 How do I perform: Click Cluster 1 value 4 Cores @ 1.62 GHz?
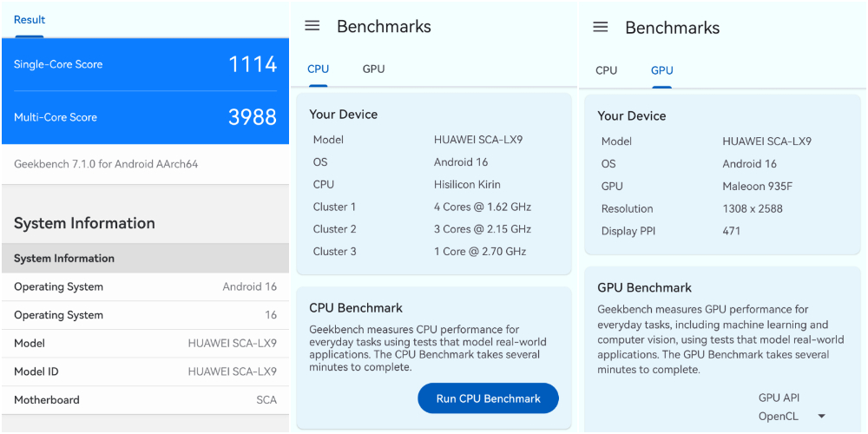[x=483, y=207]
